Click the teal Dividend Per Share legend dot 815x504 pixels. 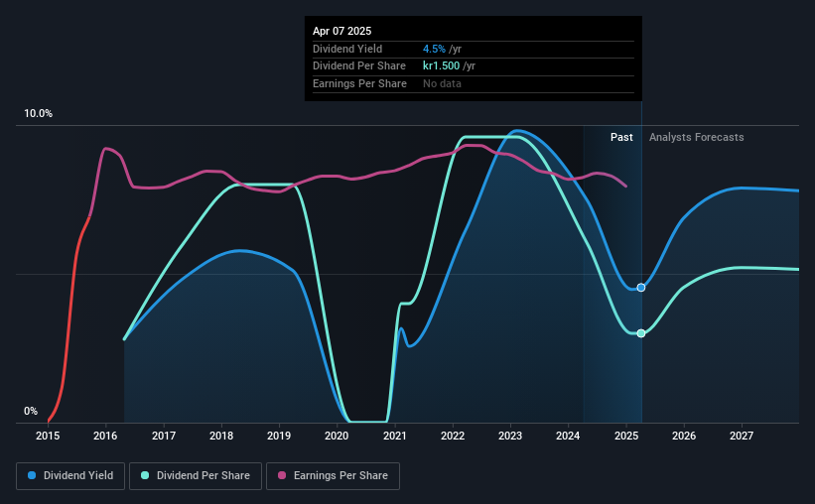click(x=145, y=475)
